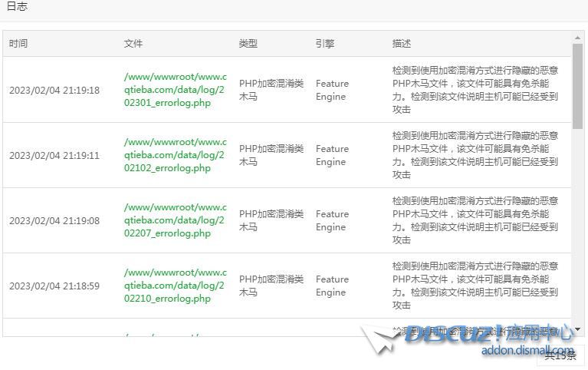This screenshot has width=588, height=370.
Task: Open file link 202210_errorlog.php
Action: 175,286
